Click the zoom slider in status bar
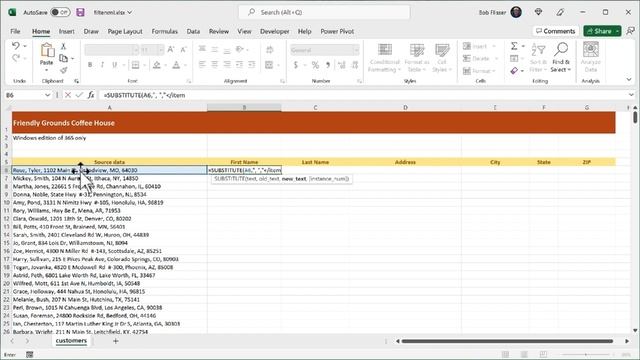This screenshot has width=640, height=360. point(586,355)
